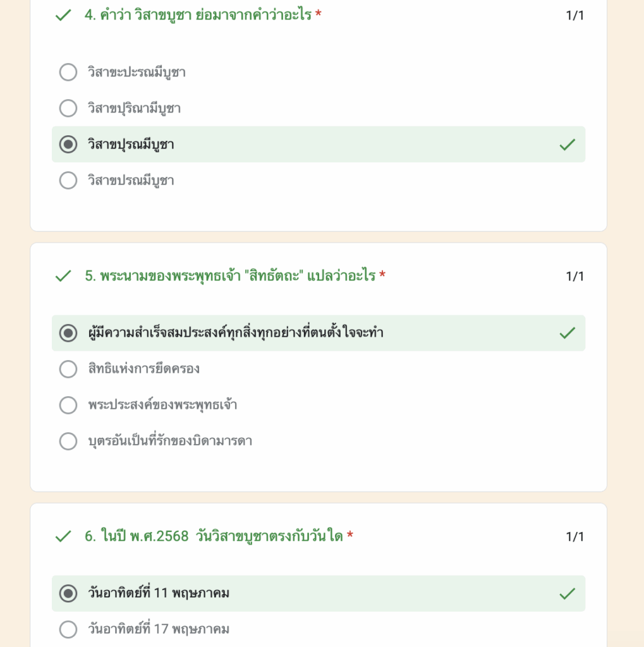
Task: Click the 1/1 score of question 6
Action: 574,537
